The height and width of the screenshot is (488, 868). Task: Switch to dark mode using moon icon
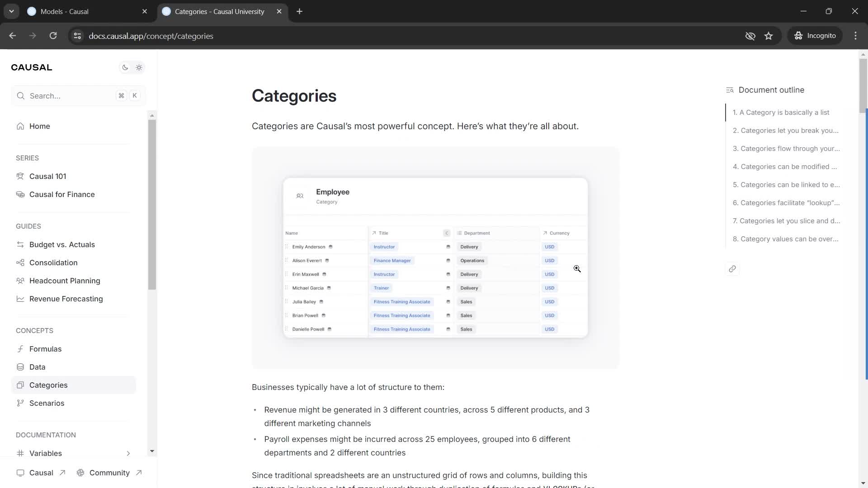pyautogui.click(x=125, y=68)
